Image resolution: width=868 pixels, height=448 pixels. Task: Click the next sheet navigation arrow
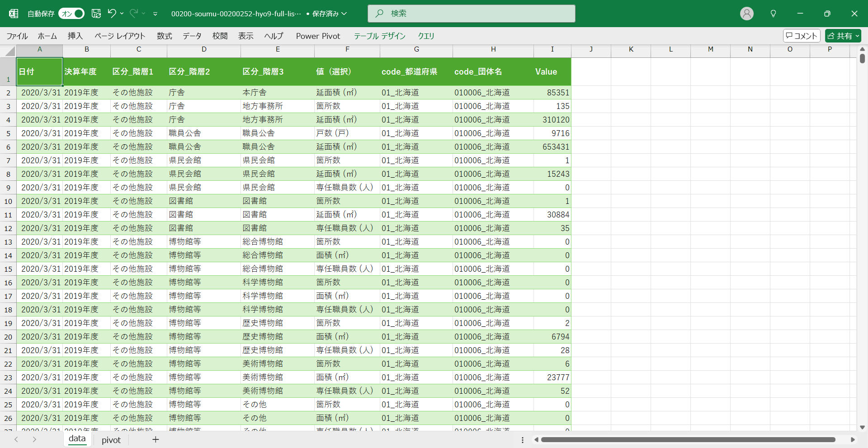pyautogui.click(x=34, y=439)
